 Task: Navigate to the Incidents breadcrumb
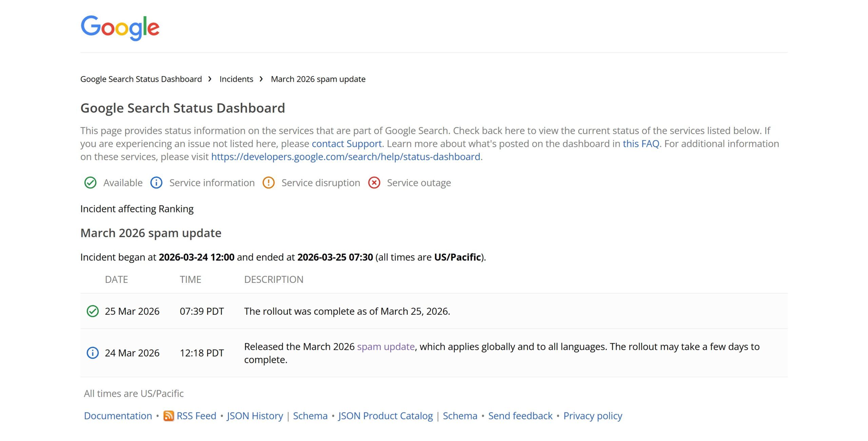(x=236, y=79)
